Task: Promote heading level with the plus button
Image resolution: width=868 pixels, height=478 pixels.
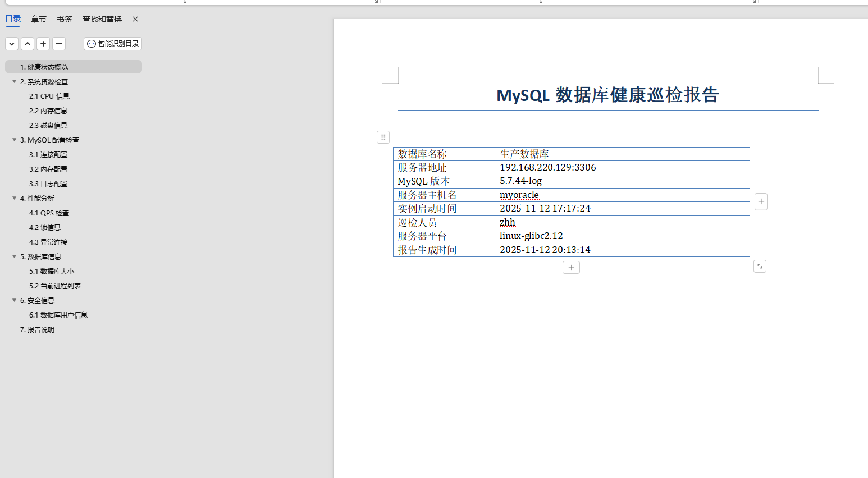Action: point(43,44)
